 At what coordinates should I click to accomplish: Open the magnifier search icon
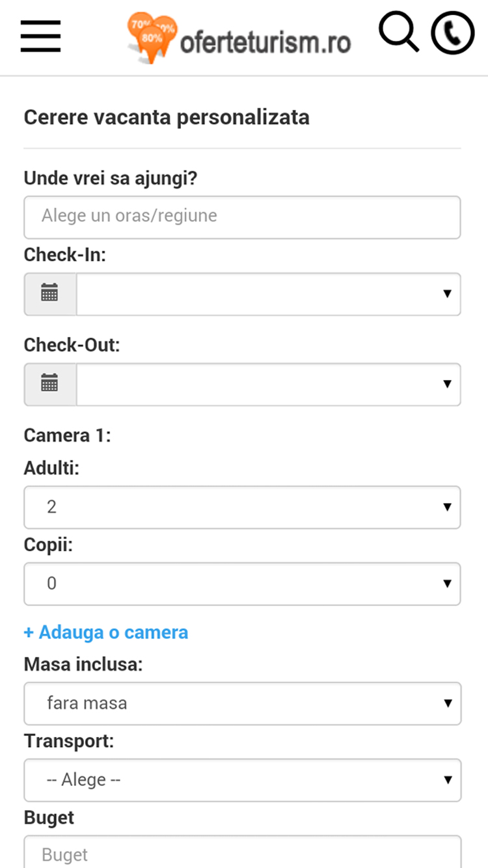399,32
